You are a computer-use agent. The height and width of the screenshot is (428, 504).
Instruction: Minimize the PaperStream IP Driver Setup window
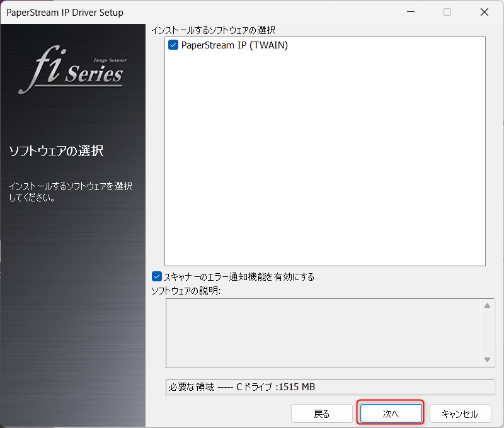pyautogui.click(x=411, y=12)
